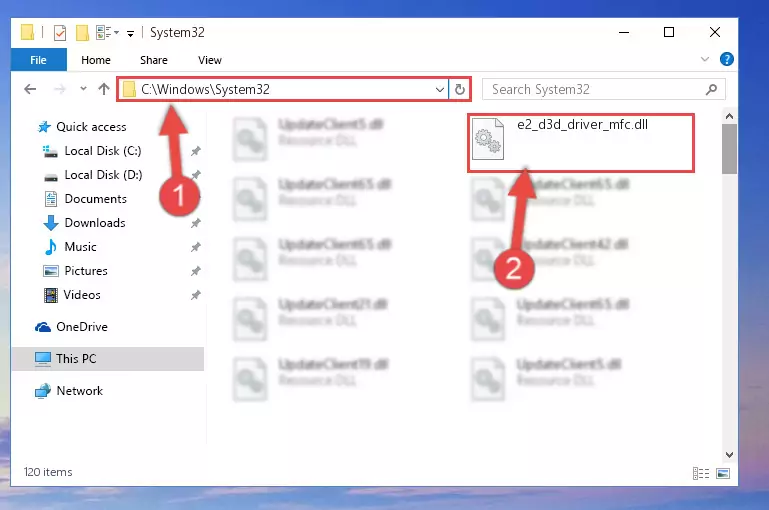Open the Customize Quick Access Toolbar dropdown

(130, 33)
